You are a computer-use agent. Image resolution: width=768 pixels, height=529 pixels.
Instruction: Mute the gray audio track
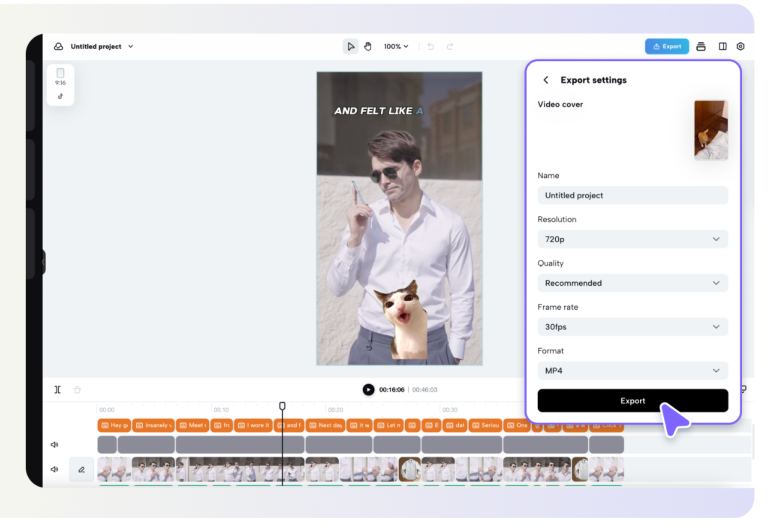[55, 445]
